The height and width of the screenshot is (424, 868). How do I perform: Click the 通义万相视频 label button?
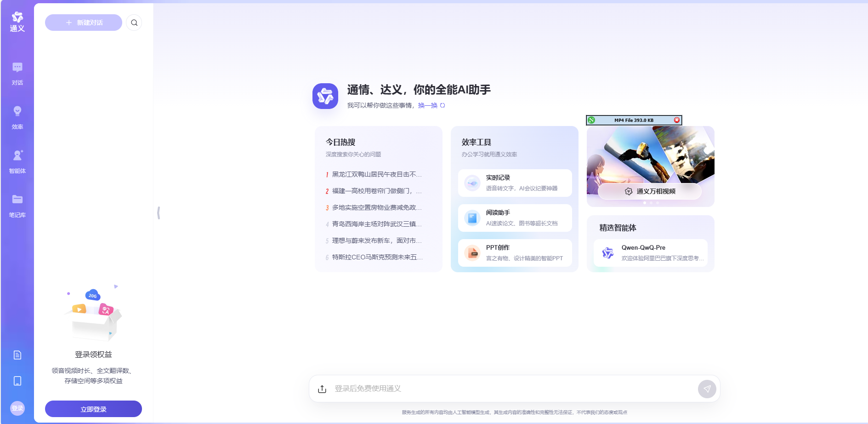[650, 191]
